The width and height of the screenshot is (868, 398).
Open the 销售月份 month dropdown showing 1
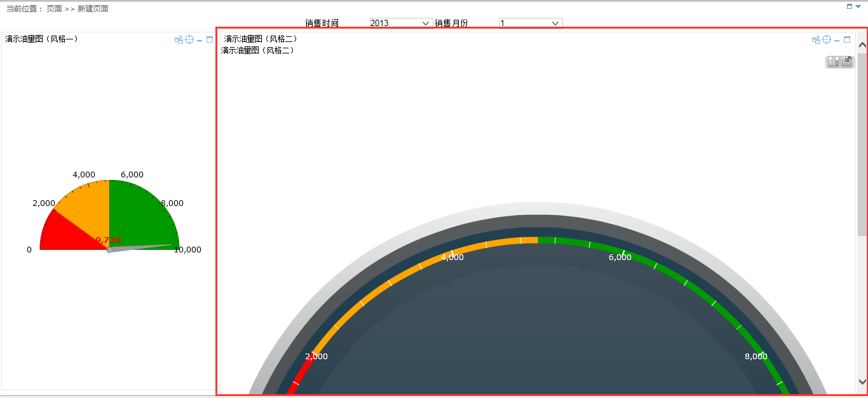point(531,23)
